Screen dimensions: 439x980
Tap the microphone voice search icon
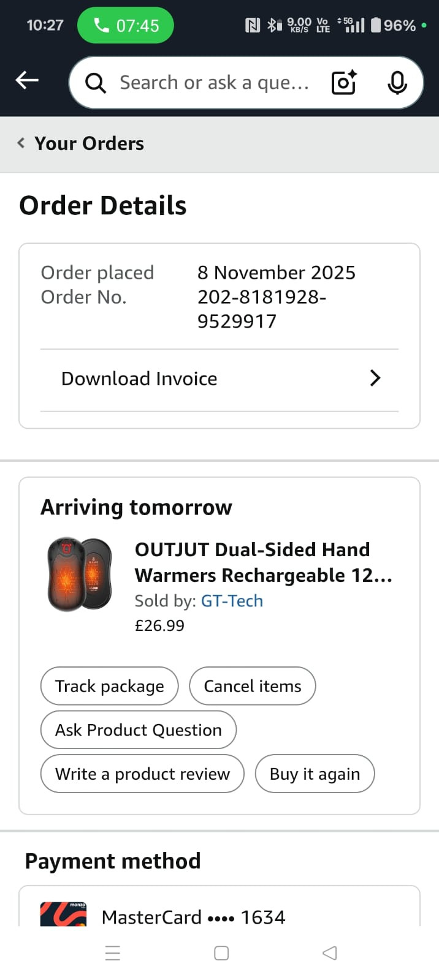point(397,83)
